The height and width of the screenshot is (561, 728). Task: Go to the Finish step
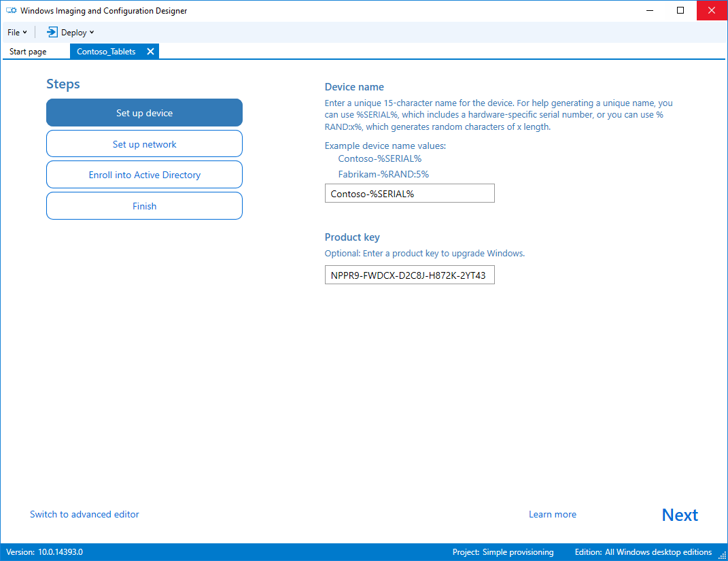point(144,206)
